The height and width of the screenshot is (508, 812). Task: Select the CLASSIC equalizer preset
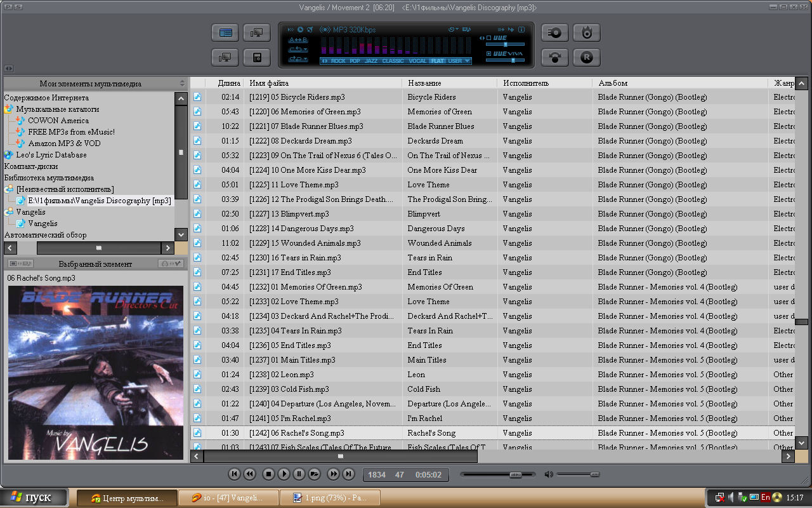point(393,61)
